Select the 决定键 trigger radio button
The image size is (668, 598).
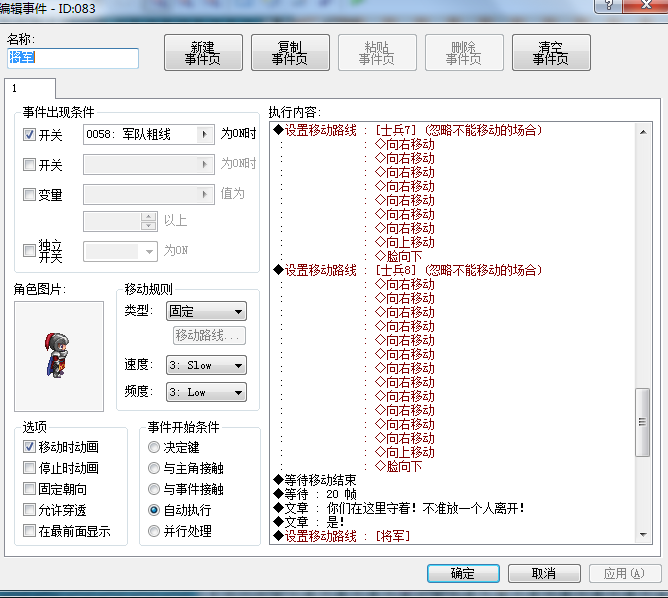[154, 447]
